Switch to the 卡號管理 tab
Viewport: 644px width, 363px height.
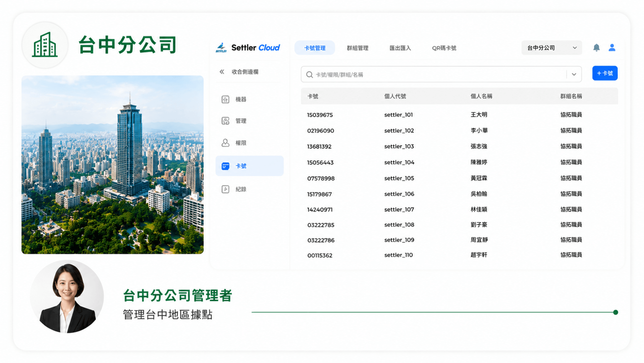point(315,48)
